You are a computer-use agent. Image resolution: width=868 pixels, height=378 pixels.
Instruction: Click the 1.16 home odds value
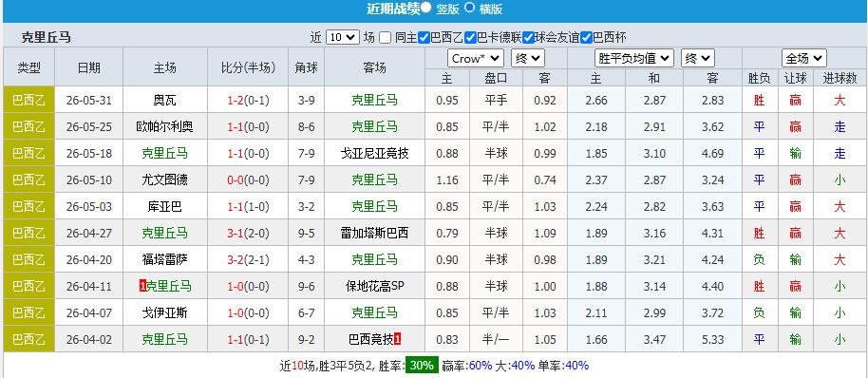point(446,180)
